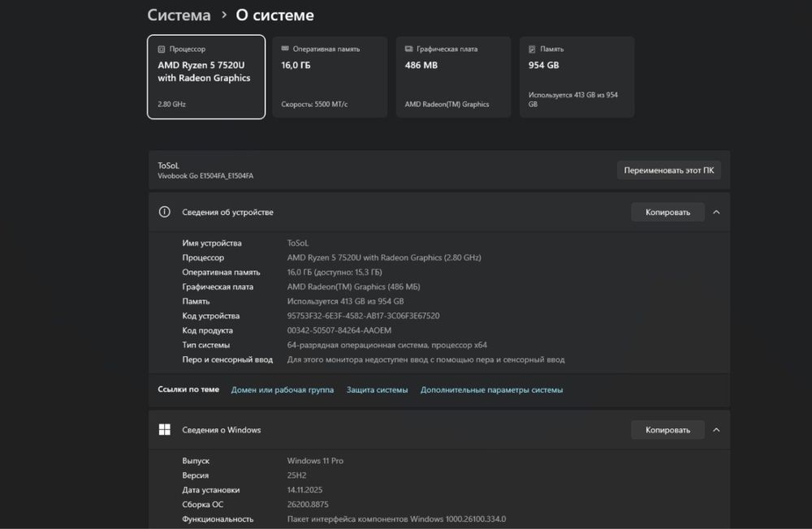Copy Windows info with Копировать button

(x=667, y=430)
